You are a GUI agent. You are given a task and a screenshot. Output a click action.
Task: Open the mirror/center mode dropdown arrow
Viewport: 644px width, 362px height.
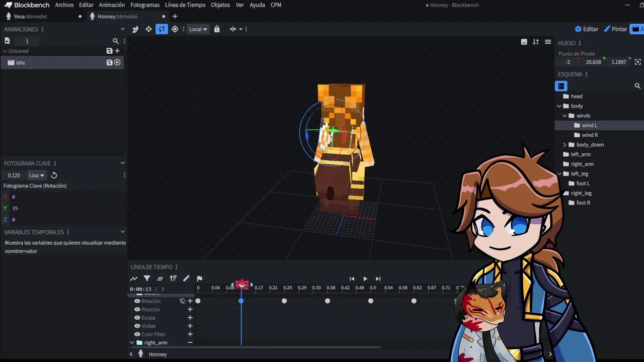pyautogui.click(x=240, y=29)
